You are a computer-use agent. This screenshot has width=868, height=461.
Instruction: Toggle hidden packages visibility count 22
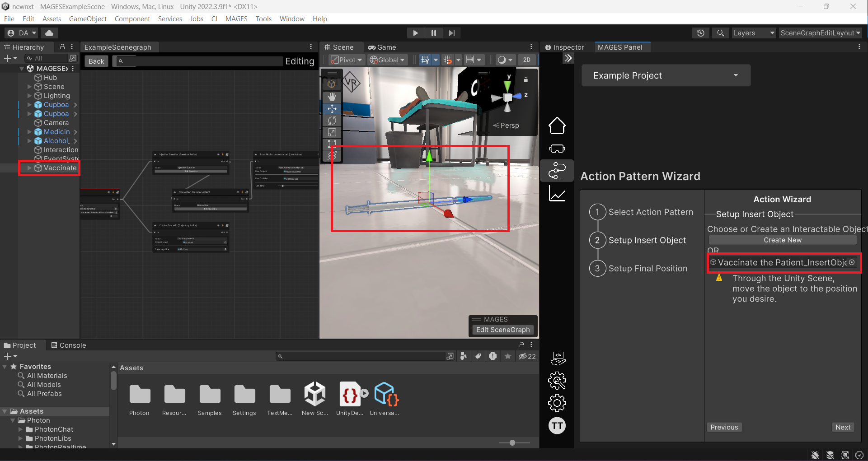pos(527,356)
